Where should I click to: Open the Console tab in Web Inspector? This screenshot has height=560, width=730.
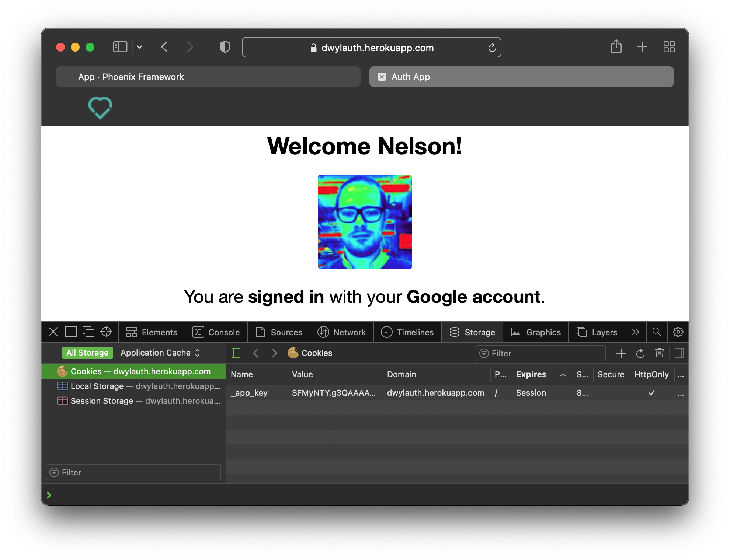216,332
